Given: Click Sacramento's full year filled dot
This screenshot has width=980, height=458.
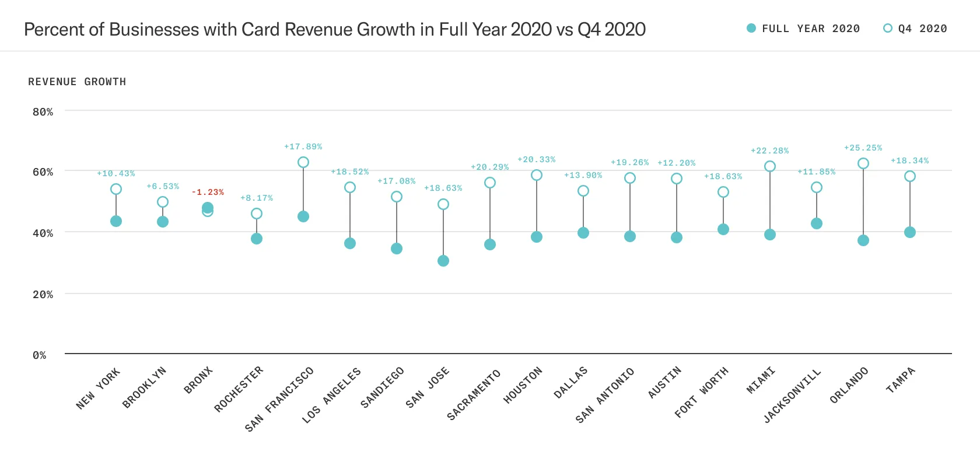Looking at the screenshot, I should [490, 244].
